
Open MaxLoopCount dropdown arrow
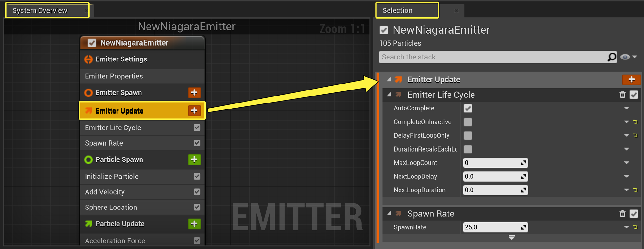tap(626, 163)
